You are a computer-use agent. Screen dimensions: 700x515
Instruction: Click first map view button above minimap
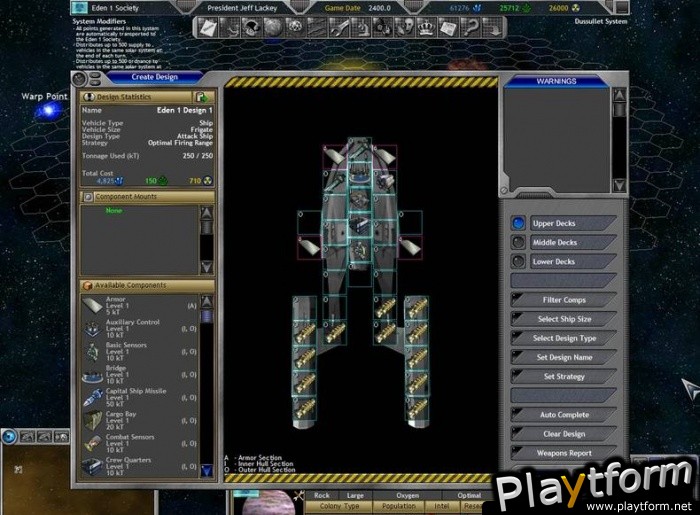pos(27,437)
